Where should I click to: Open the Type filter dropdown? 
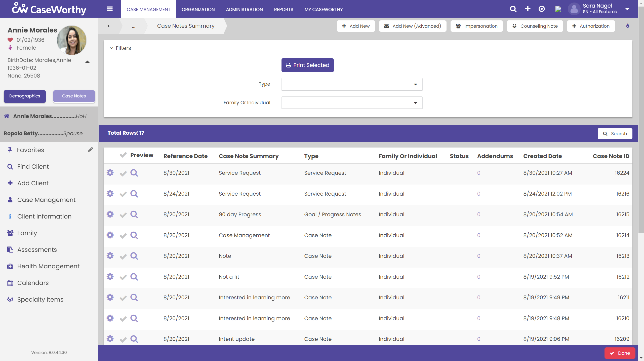click(x=415, y=84)
